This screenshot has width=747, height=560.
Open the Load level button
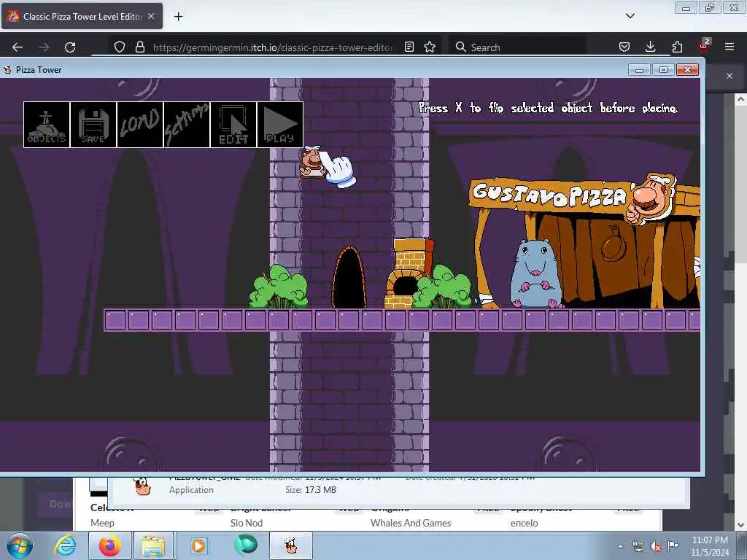point(140,125)
